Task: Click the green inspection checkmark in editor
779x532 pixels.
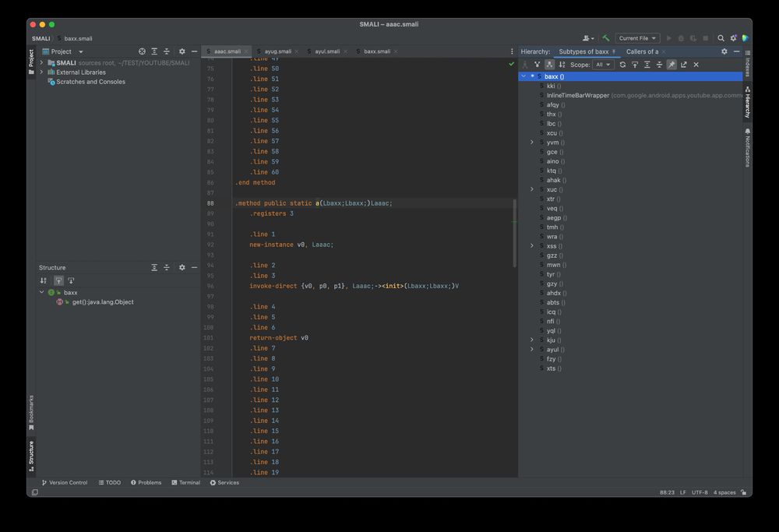Action: coord(512,64)
